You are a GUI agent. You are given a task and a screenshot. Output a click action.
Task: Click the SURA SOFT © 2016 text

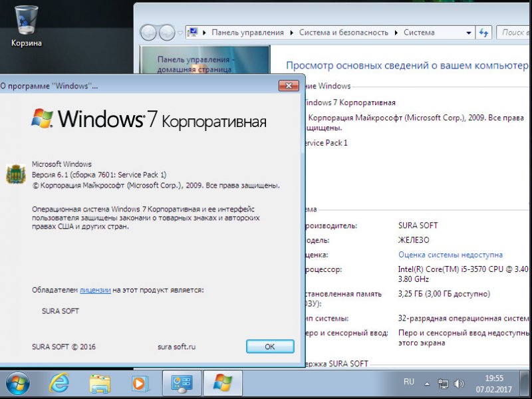pos(63,346)
